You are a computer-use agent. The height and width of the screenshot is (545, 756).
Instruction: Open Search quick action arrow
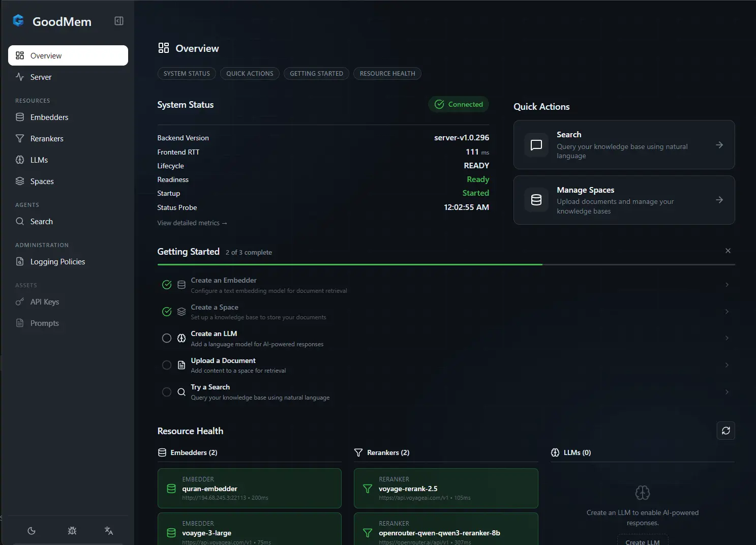(x=719, y=145)
